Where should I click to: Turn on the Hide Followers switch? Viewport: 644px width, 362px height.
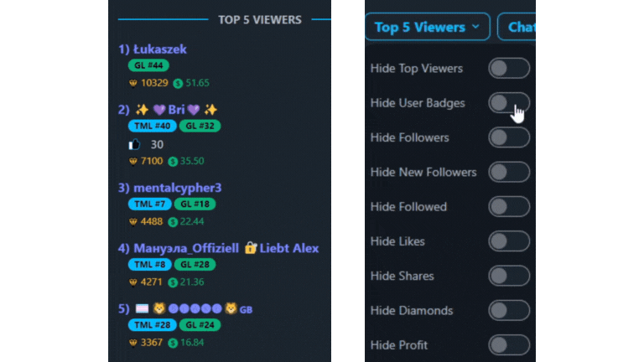(509, 137)
